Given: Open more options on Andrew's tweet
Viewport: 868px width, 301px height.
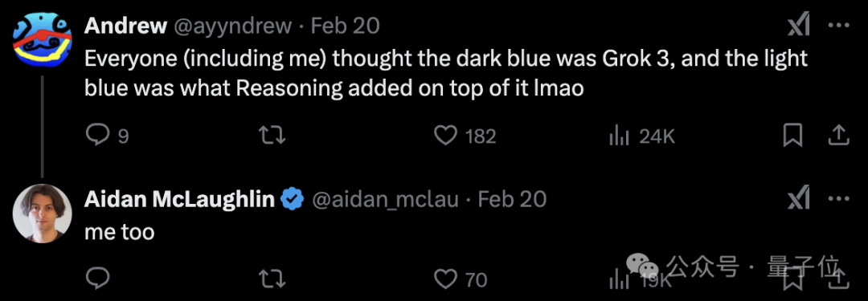Looking at the screenshot, I should tap(838, 26).
